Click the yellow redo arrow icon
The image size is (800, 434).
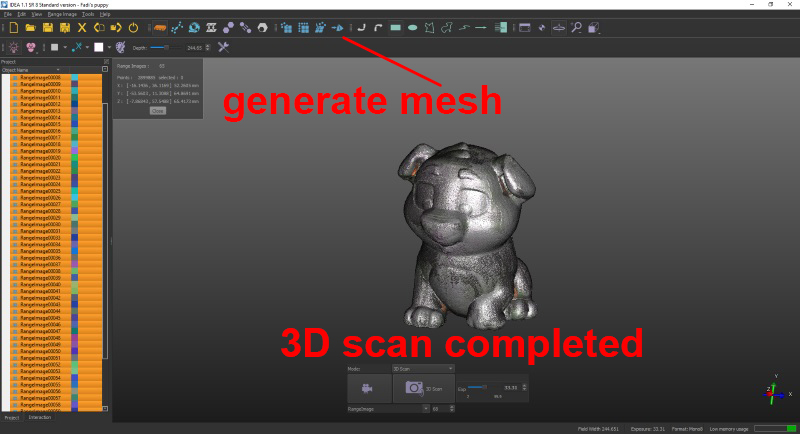(x=116, y=28)
